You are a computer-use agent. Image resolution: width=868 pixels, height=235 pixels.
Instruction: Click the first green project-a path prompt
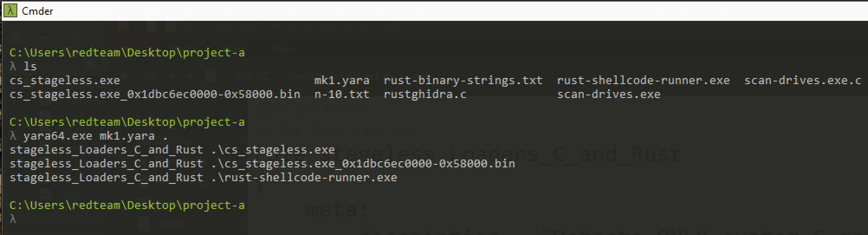[127, 53]
